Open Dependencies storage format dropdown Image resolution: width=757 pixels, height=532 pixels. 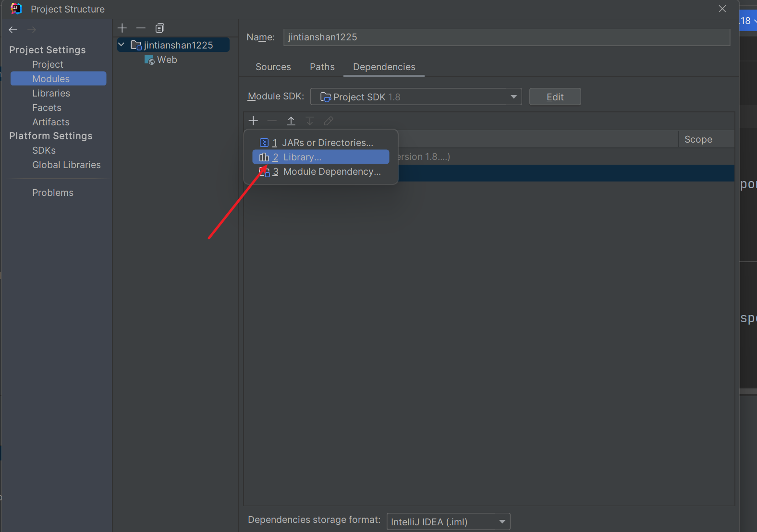click(x=448, y=521)
